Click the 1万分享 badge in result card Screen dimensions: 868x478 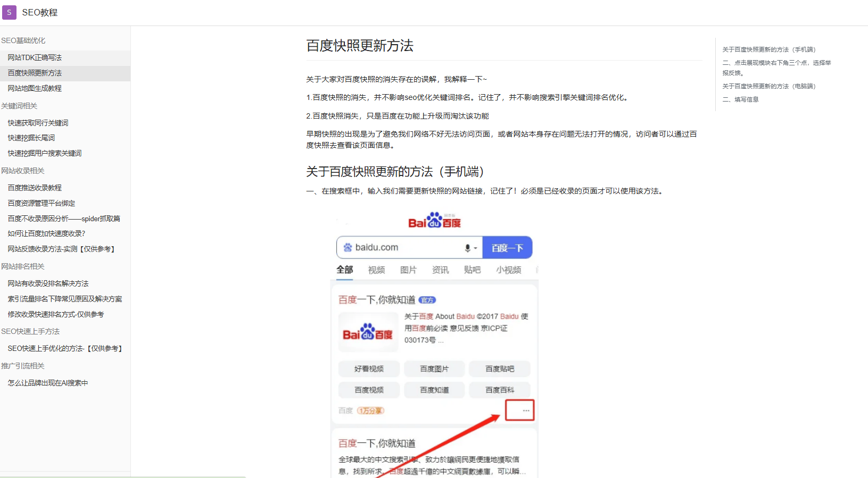pyautogui.click(x=370, y=410)
